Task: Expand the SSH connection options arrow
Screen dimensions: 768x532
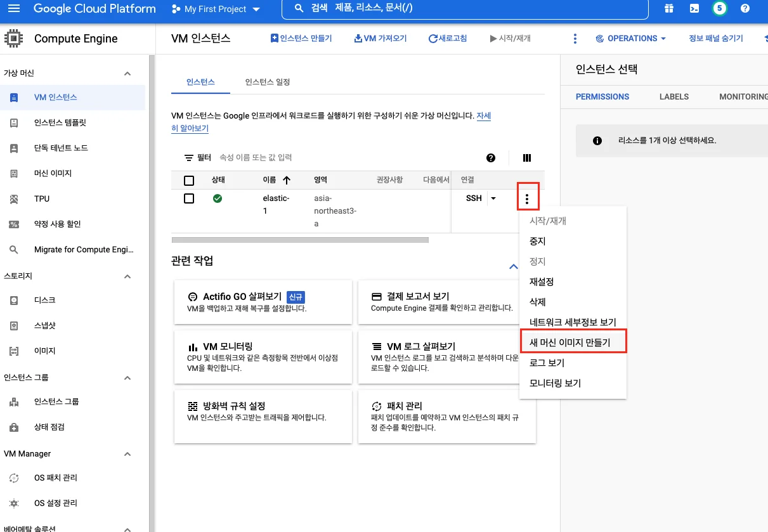Action: (x=493, y=198)
